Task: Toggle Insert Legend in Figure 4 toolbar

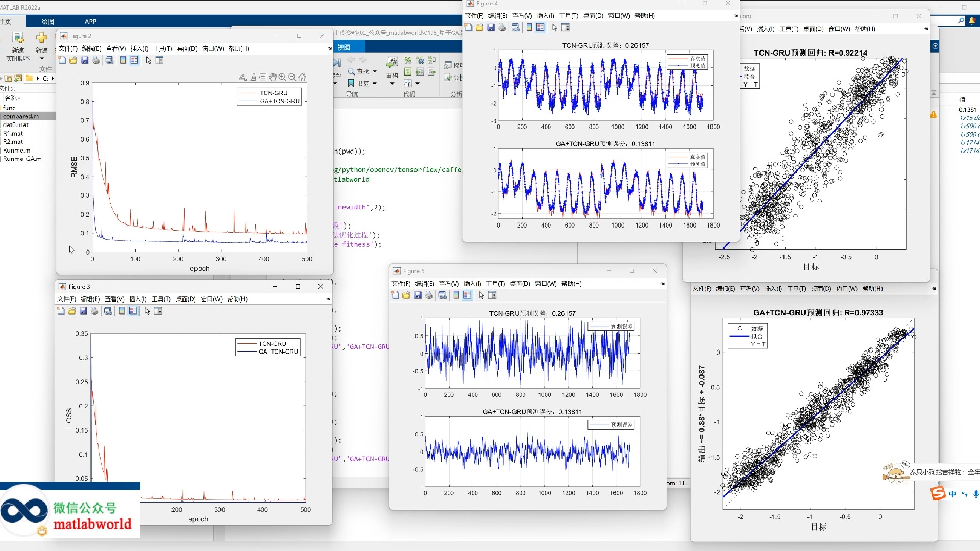Action: [541, 28]
